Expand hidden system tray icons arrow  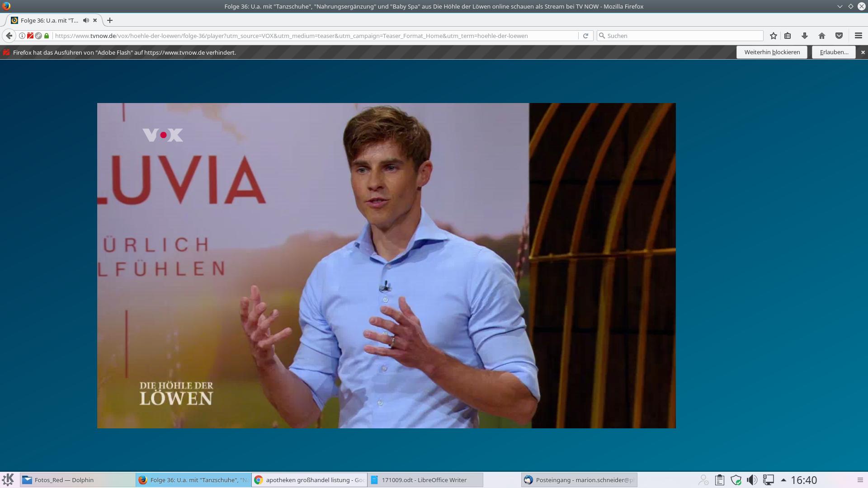pos(783,480)
